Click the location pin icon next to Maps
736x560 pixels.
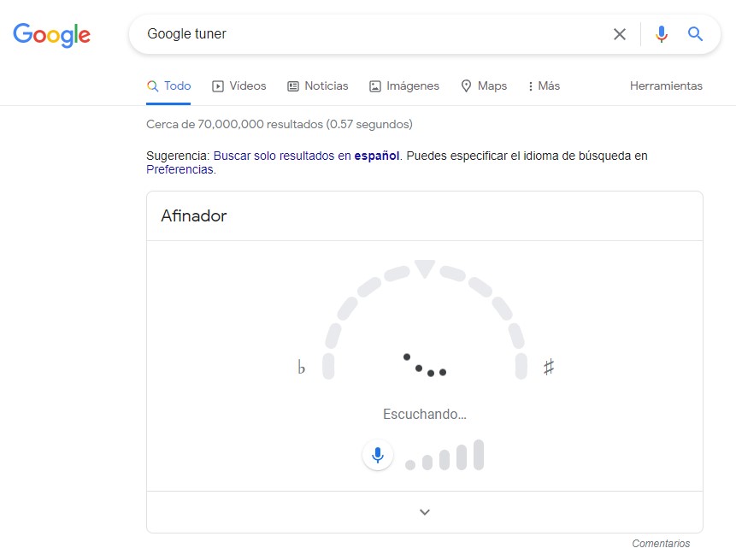[465, 85]
